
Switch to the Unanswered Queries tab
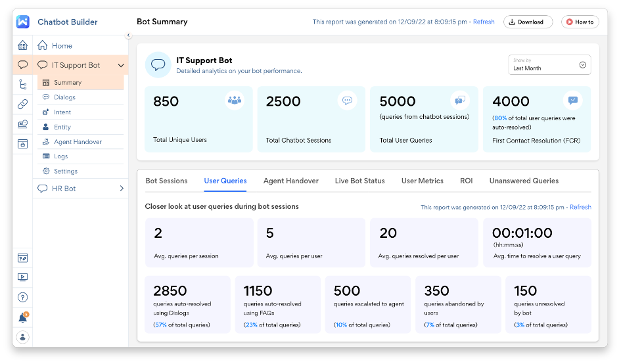tap(524, 181)
